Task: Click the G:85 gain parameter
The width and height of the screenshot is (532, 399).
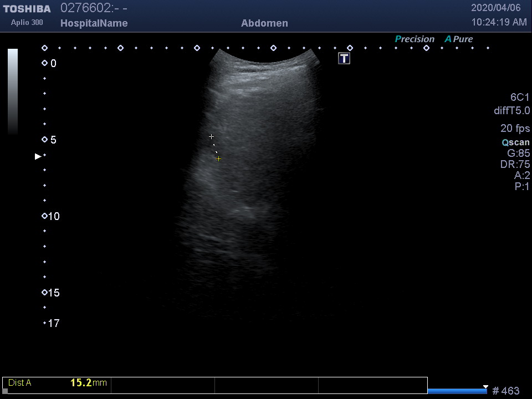Action: click(x=518, y=154)
